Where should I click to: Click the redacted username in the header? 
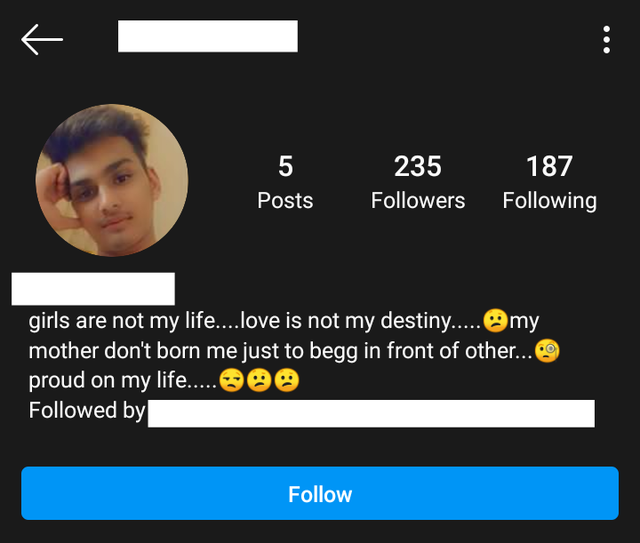(x=208, y=36)
